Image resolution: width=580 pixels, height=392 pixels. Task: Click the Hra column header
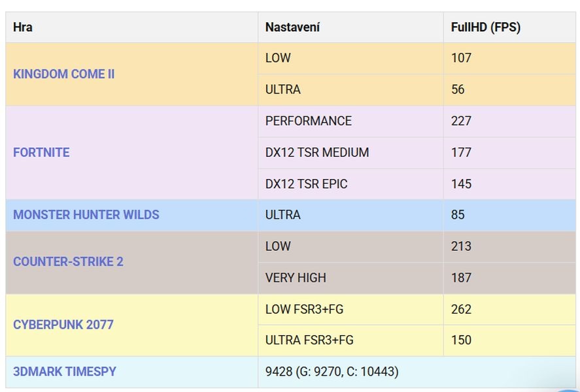(23, 27)
